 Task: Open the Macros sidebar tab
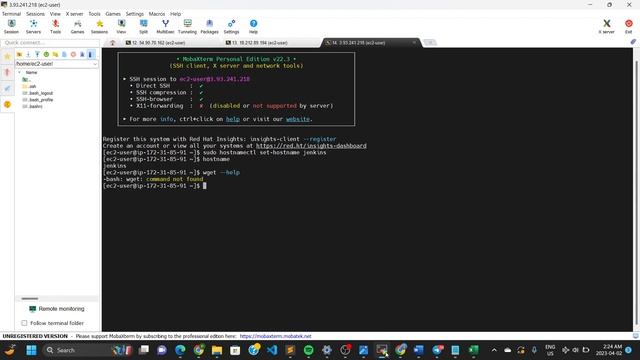coord(7,88)
